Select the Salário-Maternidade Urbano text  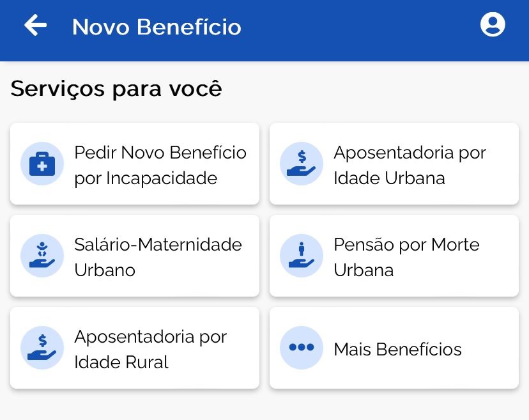pos(158,257)
